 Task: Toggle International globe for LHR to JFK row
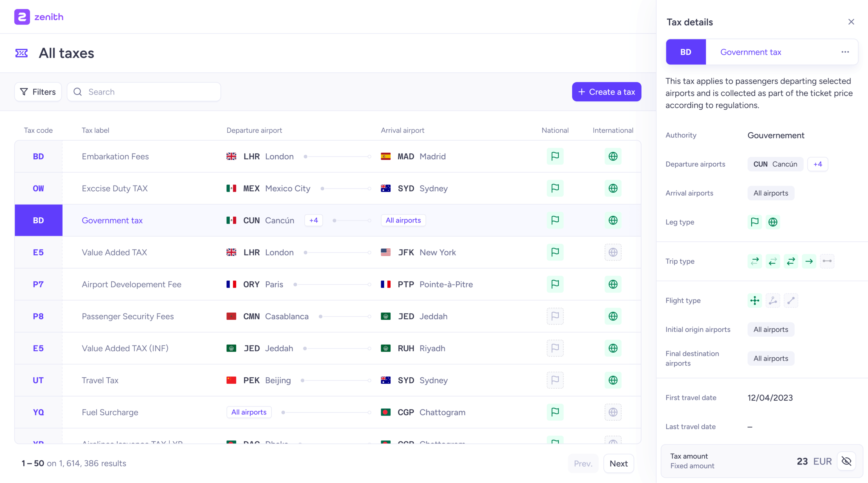tap(613, 252)
